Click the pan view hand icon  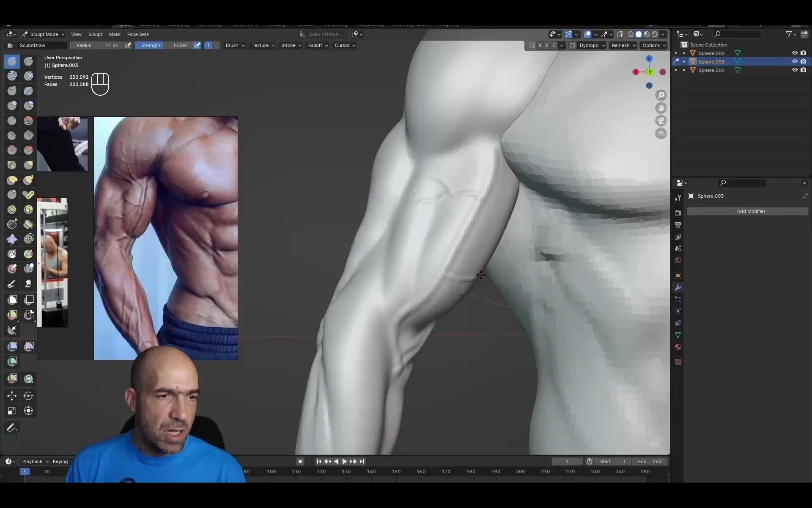click(661, 108)
